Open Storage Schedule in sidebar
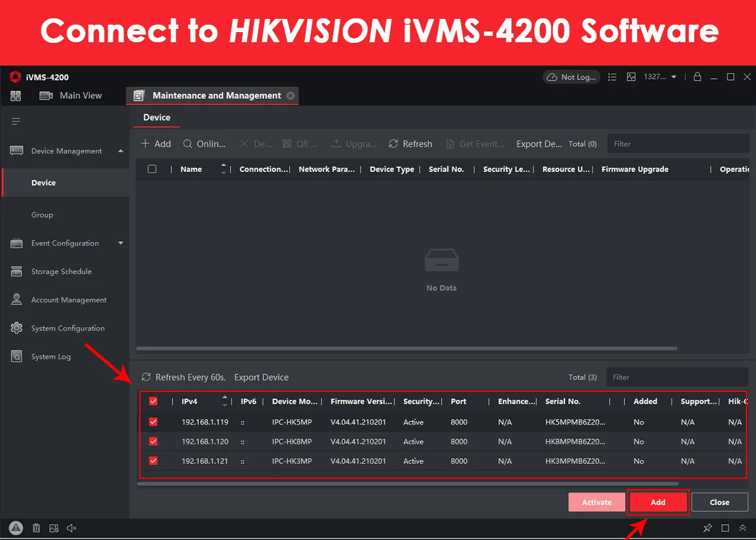 tap(62, 272)
